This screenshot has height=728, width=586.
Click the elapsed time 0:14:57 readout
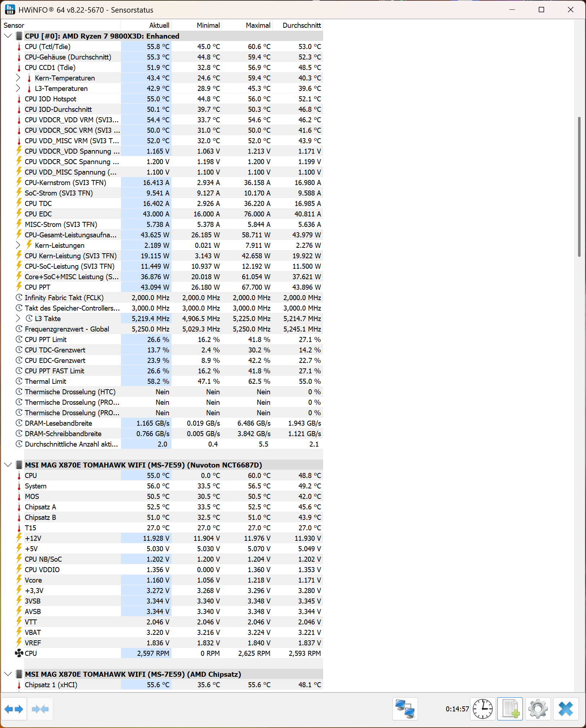[x=457, y=709]
